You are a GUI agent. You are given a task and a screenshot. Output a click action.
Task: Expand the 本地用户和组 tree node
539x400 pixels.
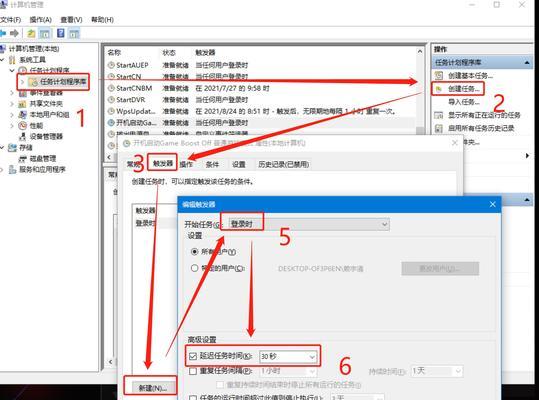(12, 114)
